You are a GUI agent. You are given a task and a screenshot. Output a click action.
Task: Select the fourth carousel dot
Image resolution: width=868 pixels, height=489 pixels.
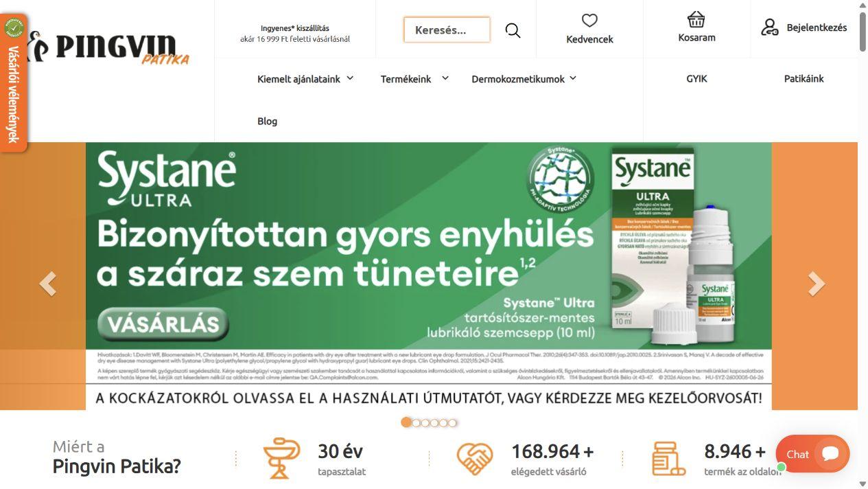434,423
